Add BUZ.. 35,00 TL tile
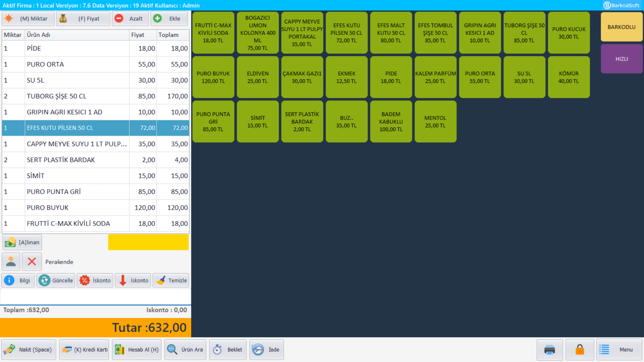This screenshot has width=644, height=362. 346,122
